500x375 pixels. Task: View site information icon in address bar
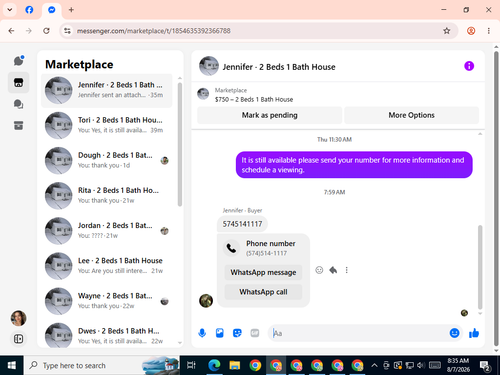(68, 31)
